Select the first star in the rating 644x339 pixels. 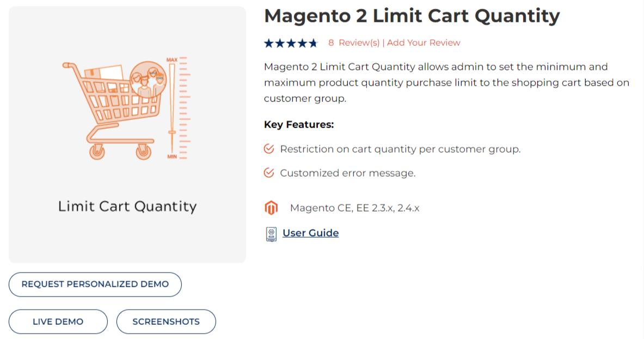(x=268, y=42)
